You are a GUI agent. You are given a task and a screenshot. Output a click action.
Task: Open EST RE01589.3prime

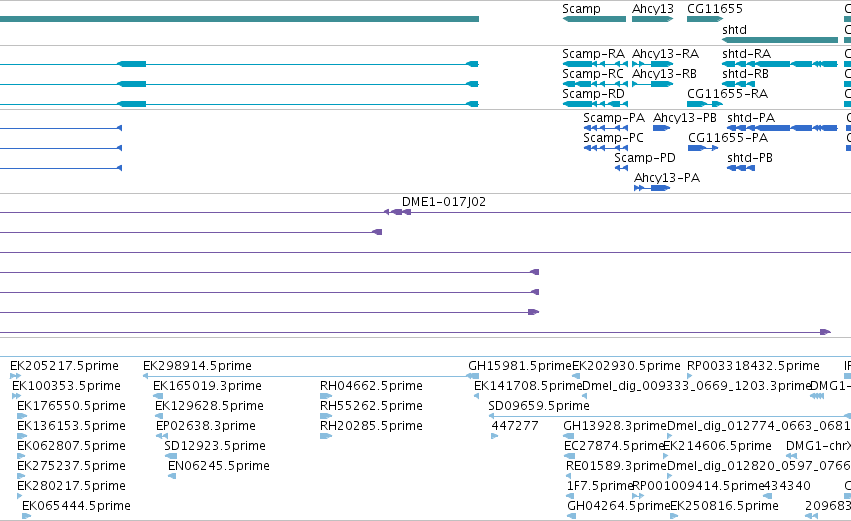(x=616, y=466)
